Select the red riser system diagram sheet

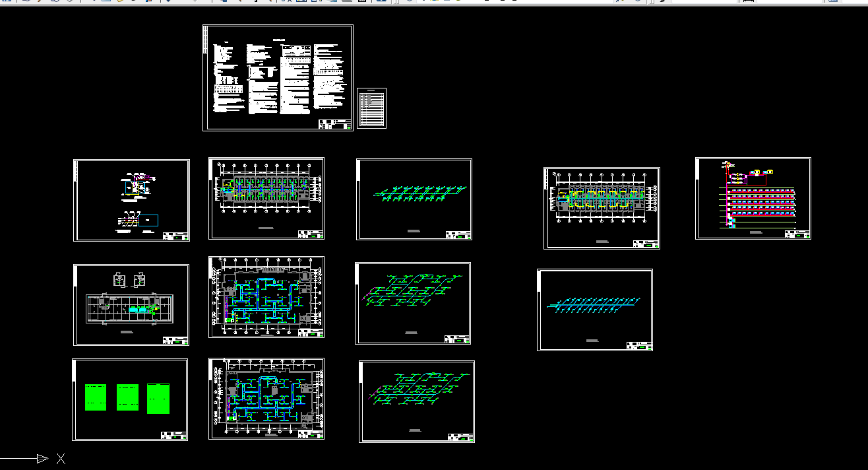pos(753,198)
